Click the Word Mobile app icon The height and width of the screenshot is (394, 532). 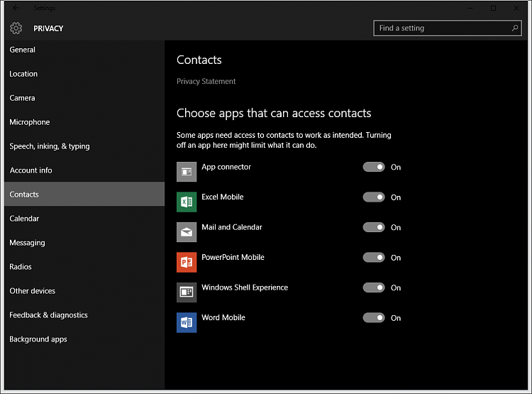[187, 322]
